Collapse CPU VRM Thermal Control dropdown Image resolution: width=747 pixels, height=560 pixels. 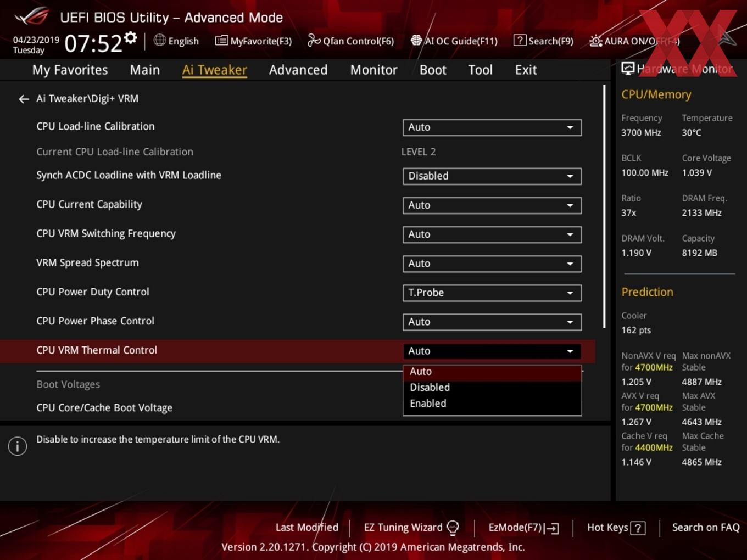pyautogui.click(x=492, y=351)
